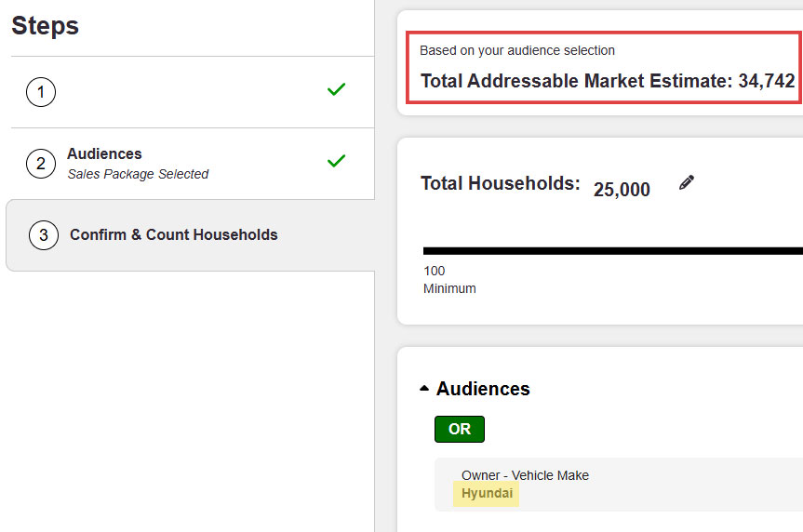This screenshot has height=532, width=803.
Task: Click the step 3 circle number
Action: pyautogui.click(x=43, y=235)
